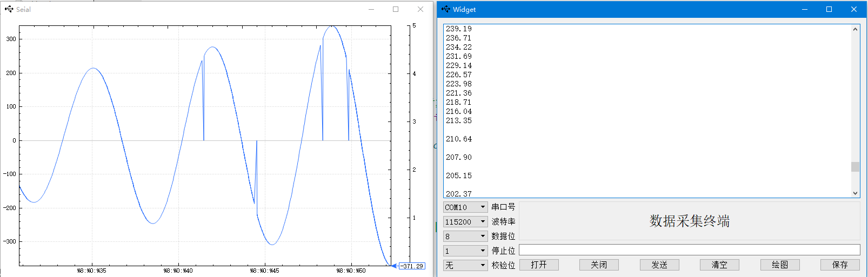The height and width of the screenshot is (277, 868).
Task: Click the right axis label 5
Action: tap(415, 25)
